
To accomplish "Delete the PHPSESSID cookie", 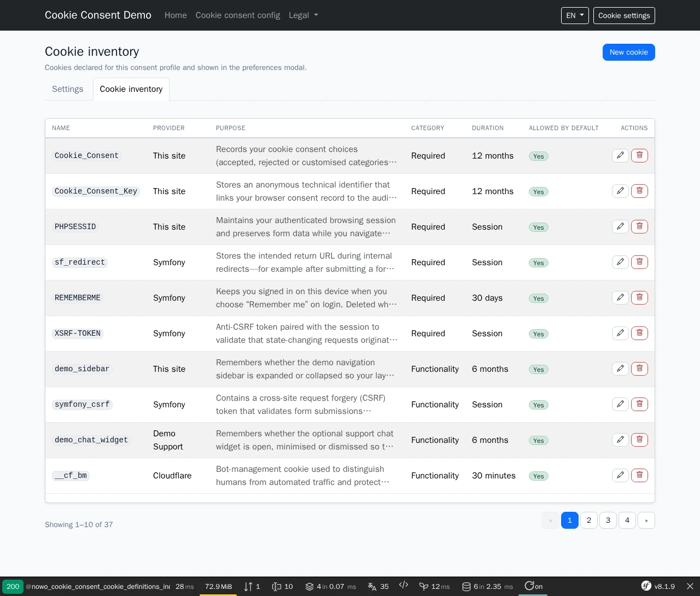I will 639,226.
